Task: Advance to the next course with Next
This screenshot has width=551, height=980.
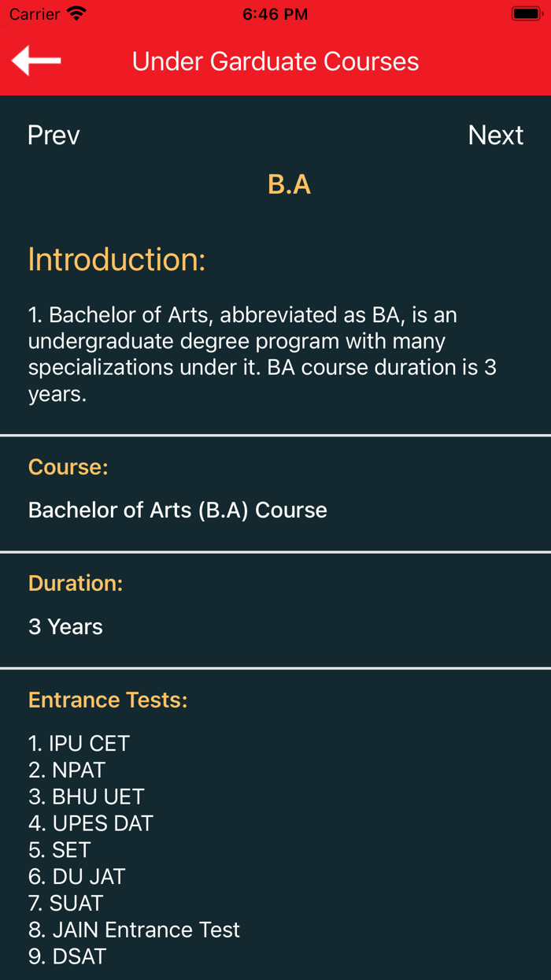Action: tap(496, 135)
